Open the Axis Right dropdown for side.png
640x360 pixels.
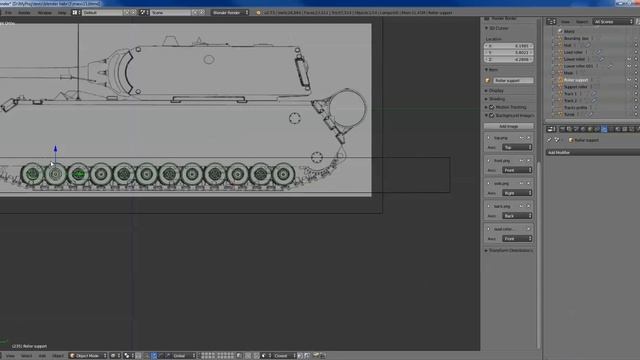point(517,193)
